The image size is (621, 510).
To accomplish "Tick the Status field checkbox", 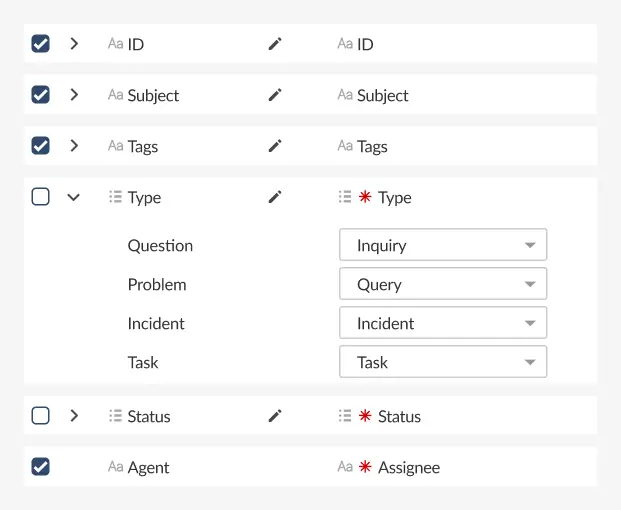I will tap(40, 416).
